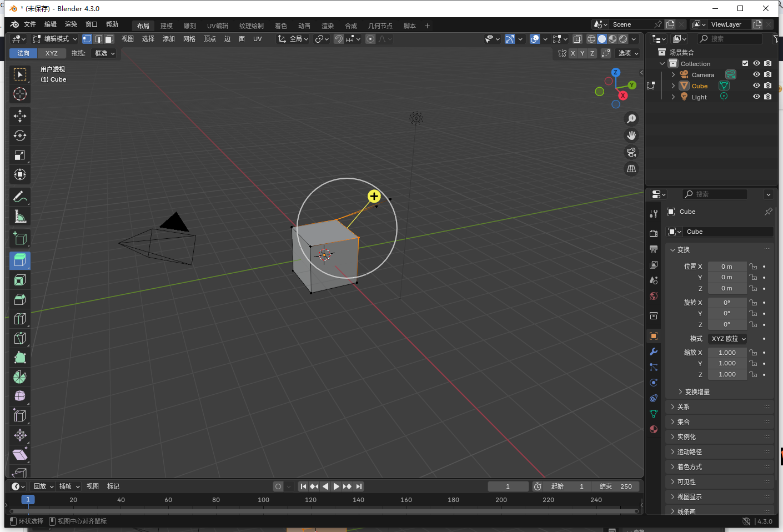Screen dimensions: 783x532
Task: Activate the Transform tool
Action: click(20, 174)
